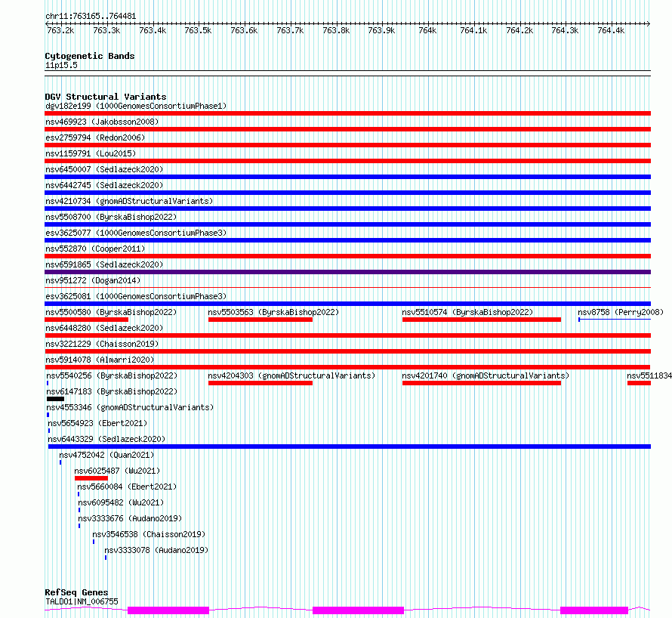The height and width of the screenshot is (618, 672).
Task: Click the nsv6450007 (Sedlazeck2020) label
Action: 104,169
